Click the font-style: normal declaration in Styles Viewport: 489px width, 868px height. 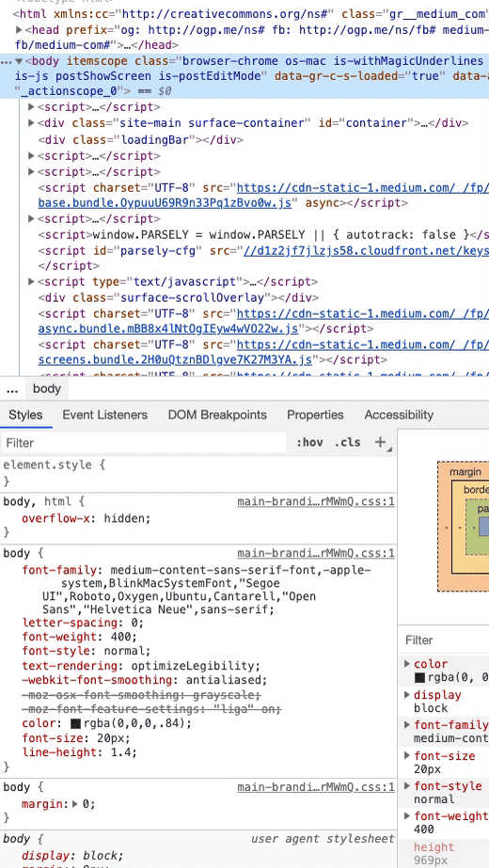86,651
